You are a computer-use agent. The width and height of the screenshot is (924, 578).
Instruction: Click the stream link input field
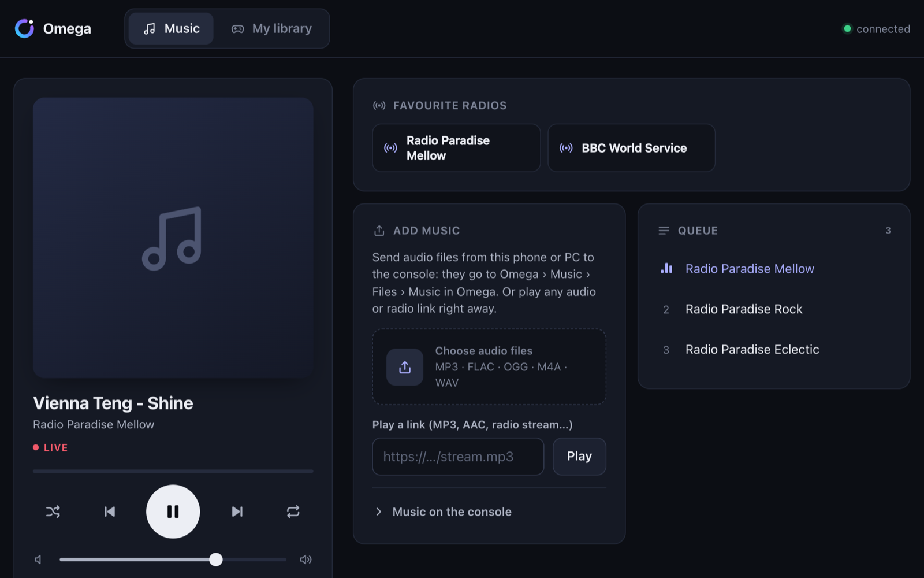pos(458,457)
